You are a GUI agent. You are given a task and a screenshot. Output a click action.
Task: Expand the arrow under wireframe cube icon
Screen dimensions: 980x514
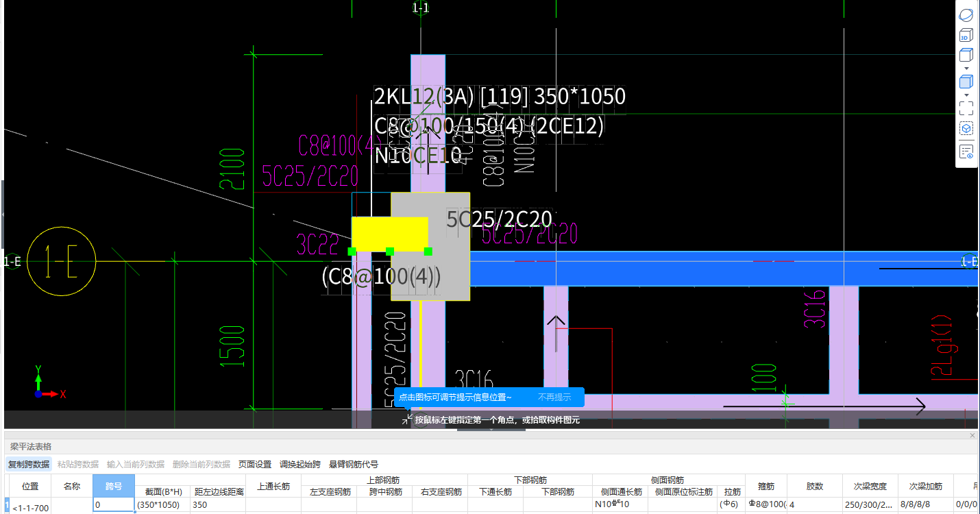point(966,68)
